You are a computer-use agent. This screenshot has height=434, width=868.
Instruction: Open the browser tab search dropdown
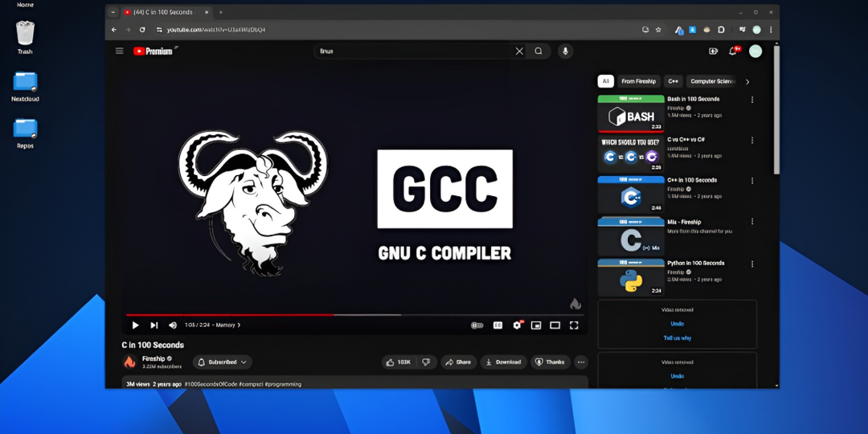113,12
